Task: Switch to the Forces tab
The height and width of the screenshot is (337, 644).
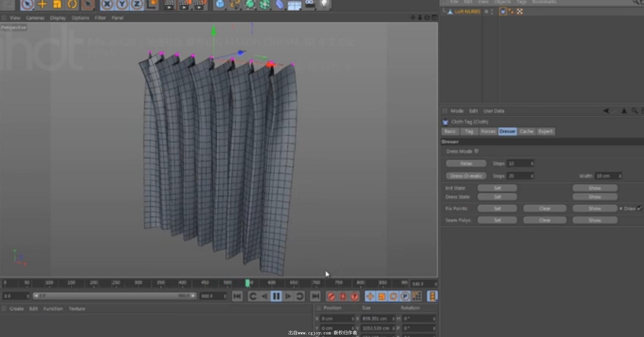Action: (x=488, y=131)
